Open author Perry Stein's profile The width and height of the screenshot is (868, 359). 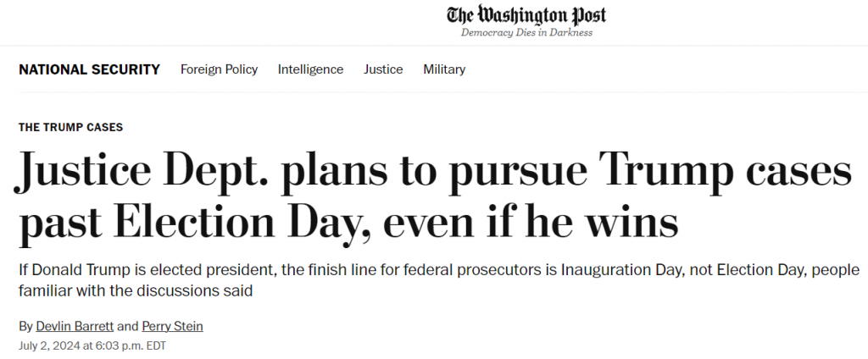click(x=172, y=326)
